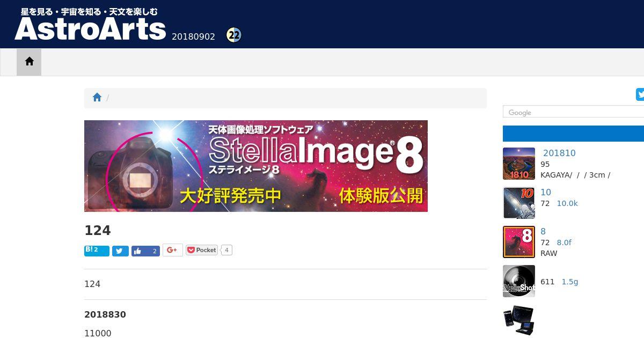Open the 201810 link
The height and width of the screenshot is (338, 644).
tap(559, 153)
